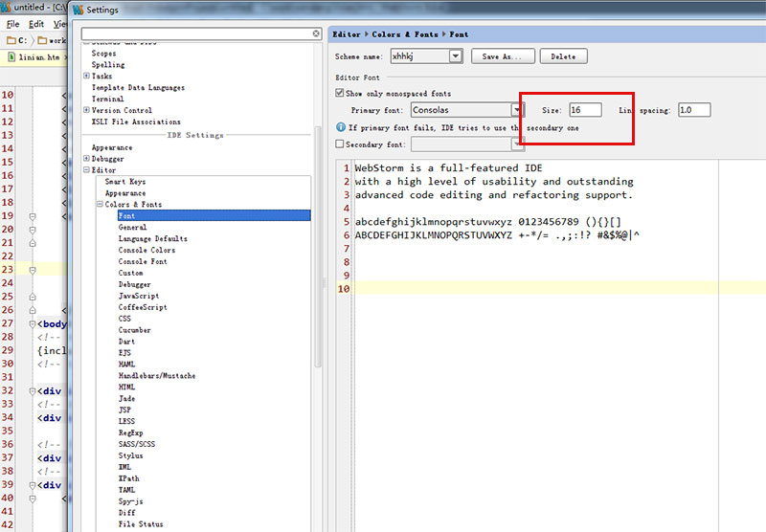766x532 pixels.
Task: Select Jade in the tree
Action: click(x=126, y=398)
